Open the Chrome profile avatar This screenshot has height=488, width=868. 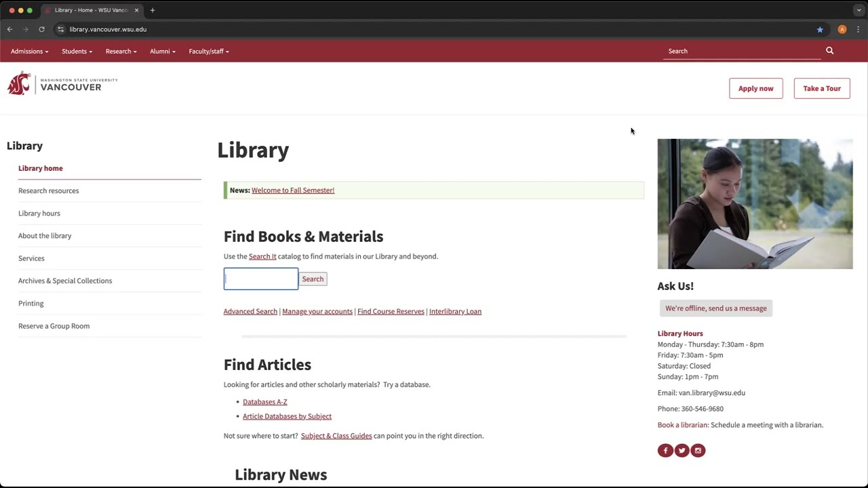pyautogui.click(x=842, y=29)
